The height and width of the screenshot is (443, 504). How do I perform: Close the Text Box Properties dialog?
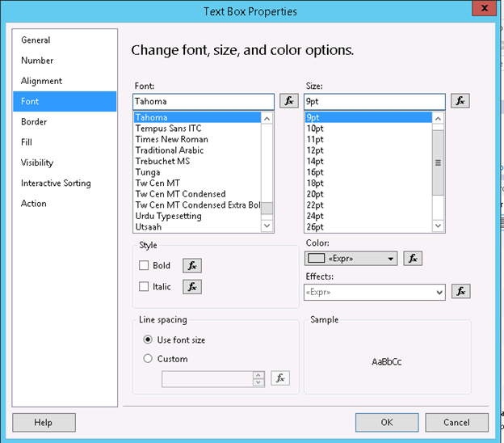pyautogui.click(x=483, y=10)
